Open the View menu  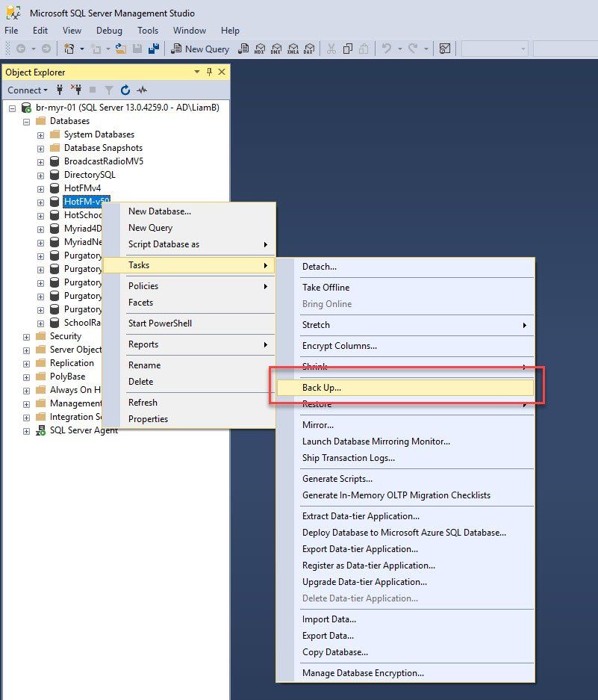72,31
